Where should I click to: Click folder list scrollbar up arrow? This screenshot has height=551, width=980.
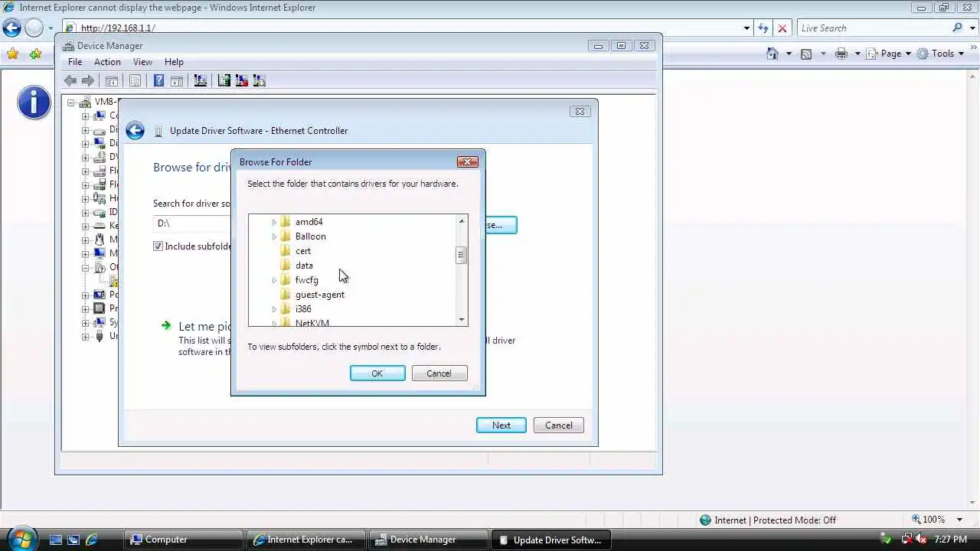pyautogui.click(x=462, y=221)
